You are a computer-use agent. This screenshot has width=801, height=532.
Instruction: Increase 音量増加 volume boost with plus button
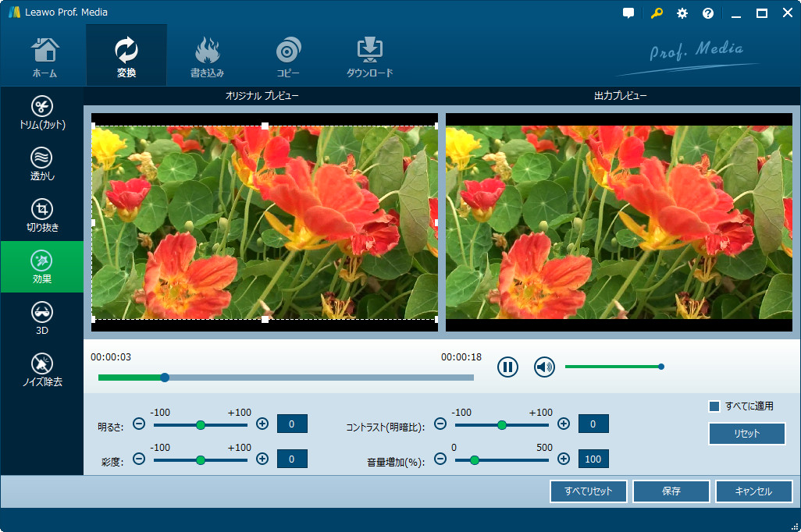[564, 459]
